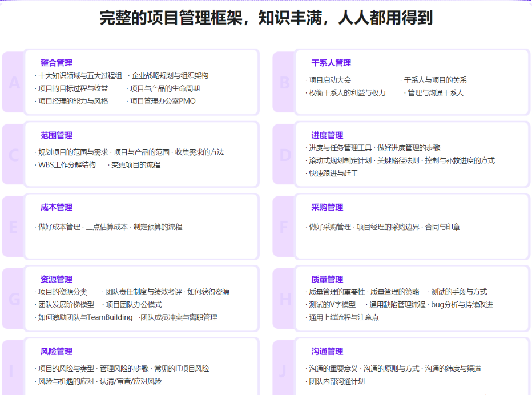Click the 进度管理 section title
The width and height of the screenshot is (532, 395).
(327, 135)
